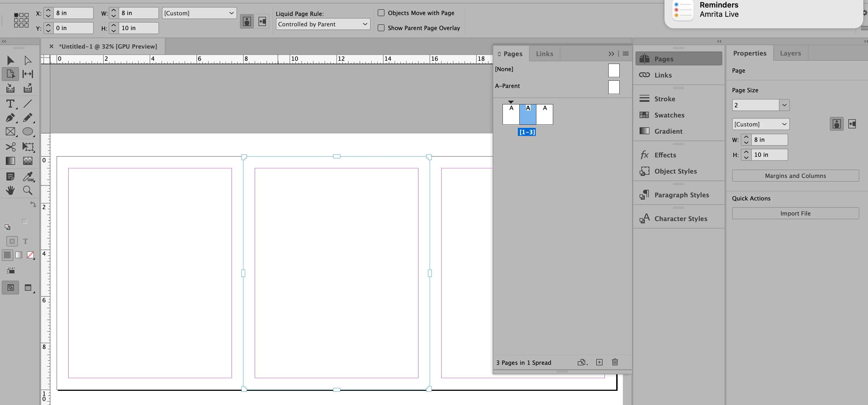
Task: Open the Swatches panel
Action: click(669, 115)
